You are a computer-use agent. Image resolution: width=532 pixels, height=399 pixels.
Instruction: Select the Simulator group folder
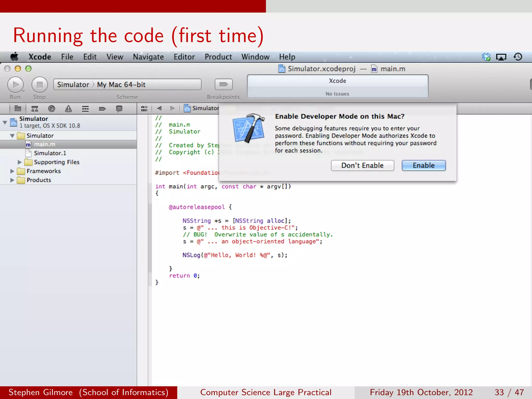click(x=68, y=136)
